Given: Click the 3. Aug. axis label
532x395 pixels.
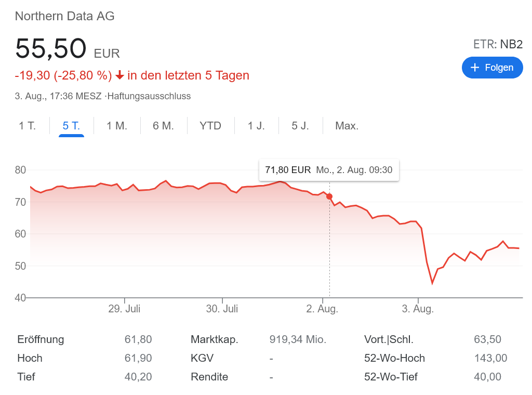Looking at the screenshot, I should tap(418, 309).
